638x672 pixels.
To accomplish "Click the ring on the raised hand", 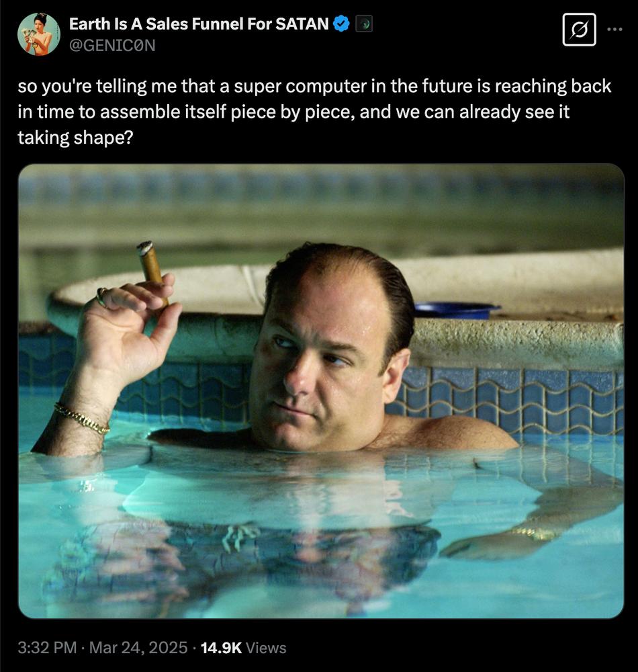I will point(102,297).
